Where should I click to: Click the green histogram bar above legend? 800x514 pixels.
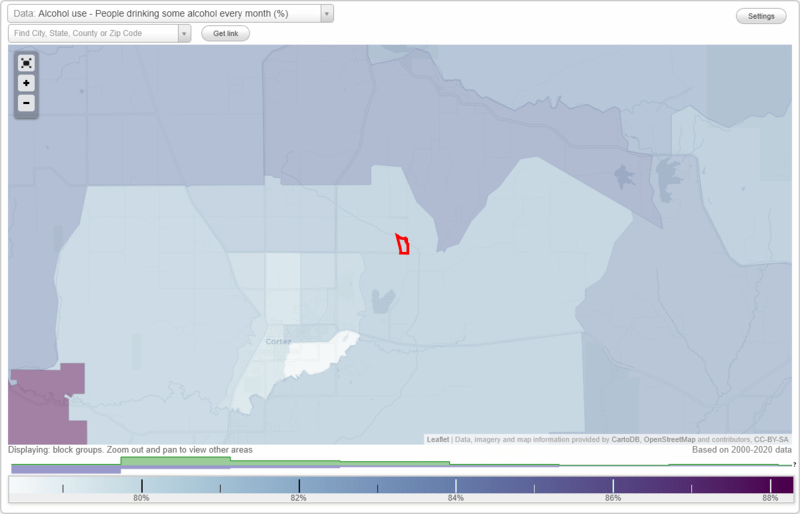tap(175, 461)
